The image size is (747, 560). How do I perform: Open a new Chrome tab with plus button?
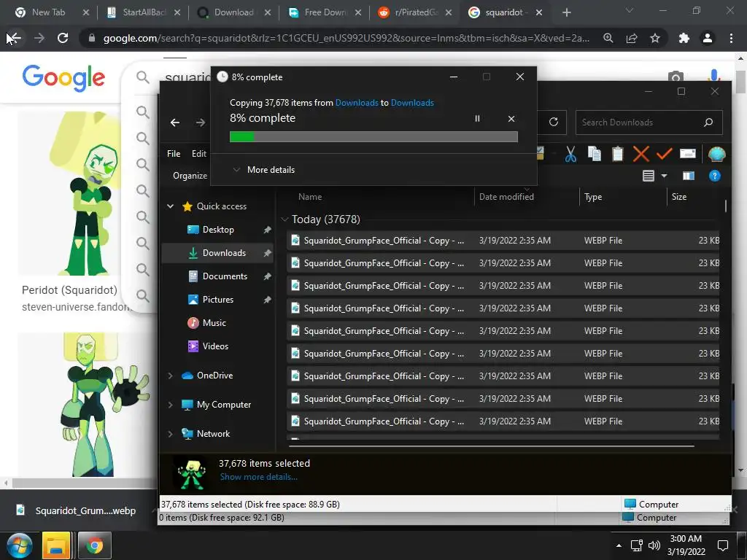click(x=566, y=12)
